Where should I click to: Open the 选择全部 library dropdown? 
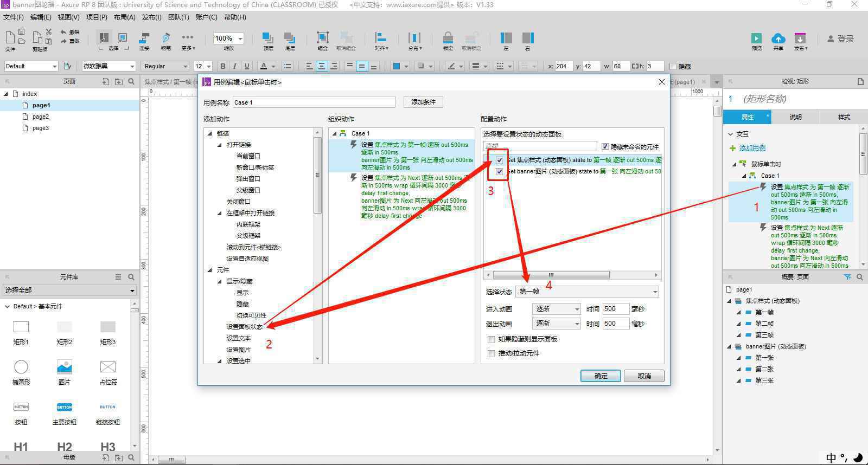pyautogui.click(x=69, y=290)
